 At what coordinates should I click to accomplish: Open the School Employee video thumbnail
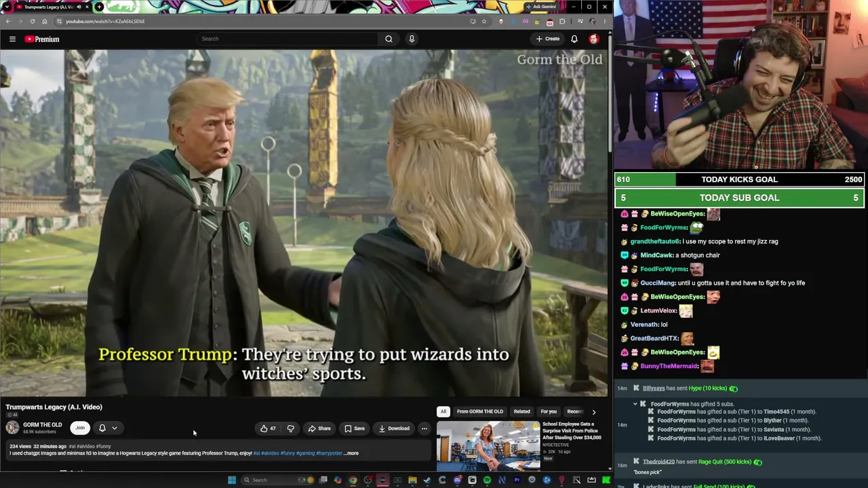[488, 445]
